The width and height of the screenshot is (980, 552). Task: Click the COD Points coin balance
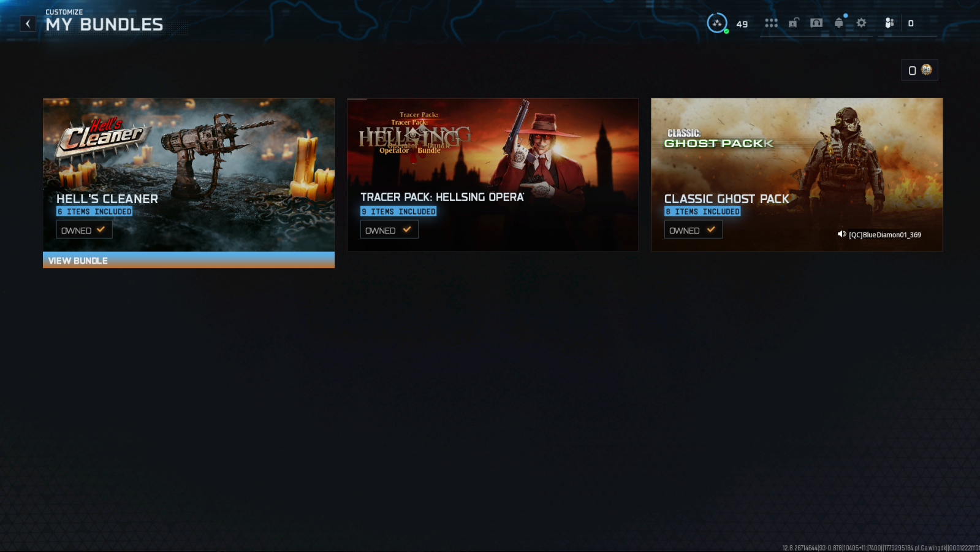(919, 70)
